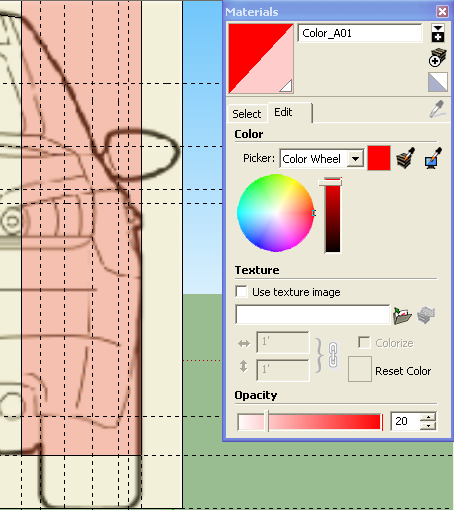Open the Color Wheel picker dropdown
454x510 pixels.
[355, 159]
